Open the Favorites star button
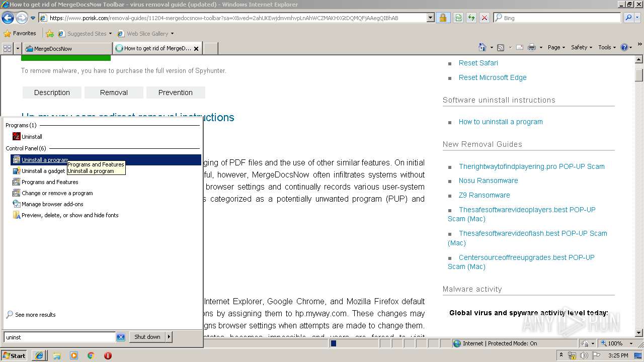 20,33
